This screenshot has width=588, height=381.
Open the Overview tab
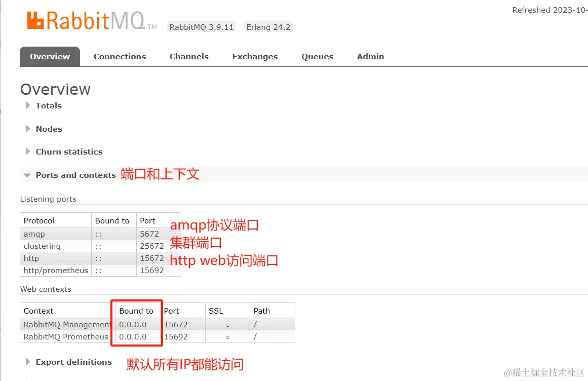[50, 57]
